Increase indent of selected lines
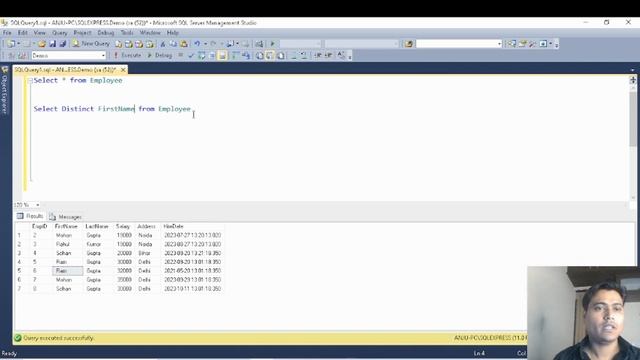Viewport: 640px width, 360px height. [328, 56]
